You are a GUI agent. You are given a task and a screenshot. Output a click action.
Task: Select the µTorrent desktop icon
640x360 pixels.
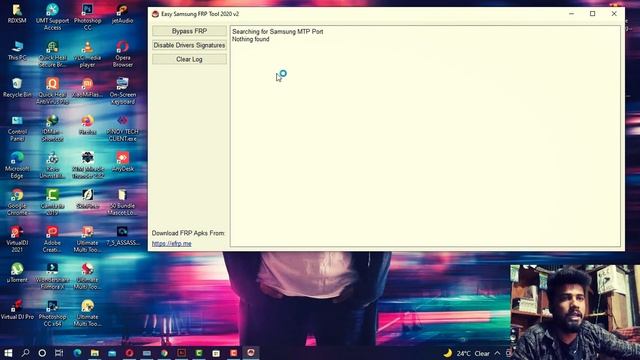[x=17, y=273]
